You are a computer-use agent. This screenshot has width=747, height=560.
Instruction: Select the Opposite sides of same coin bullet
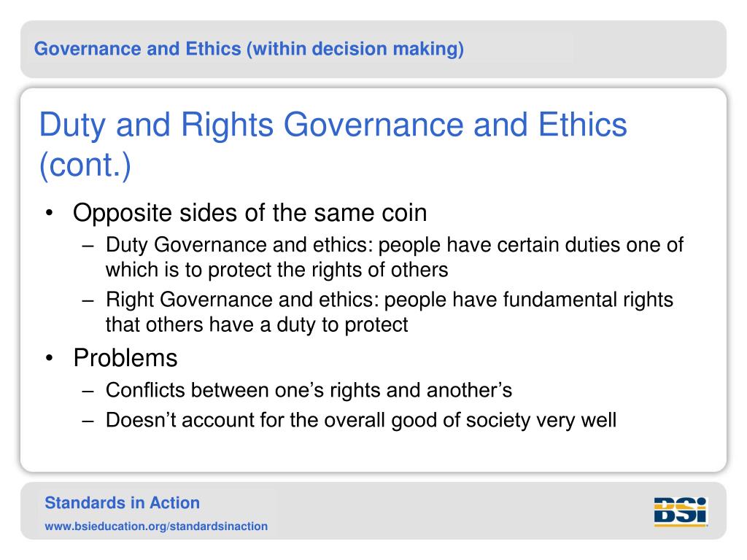coord(249,213)
